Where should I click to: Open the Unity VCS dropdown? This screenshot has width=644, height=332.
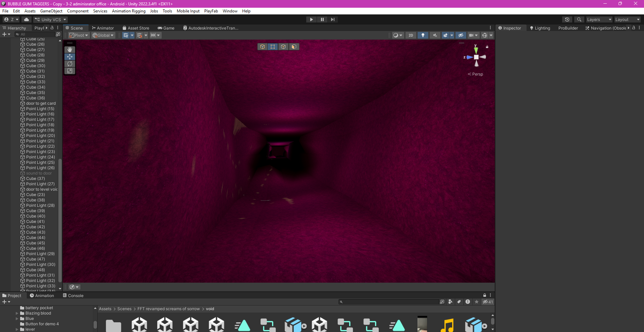(51, 19)
